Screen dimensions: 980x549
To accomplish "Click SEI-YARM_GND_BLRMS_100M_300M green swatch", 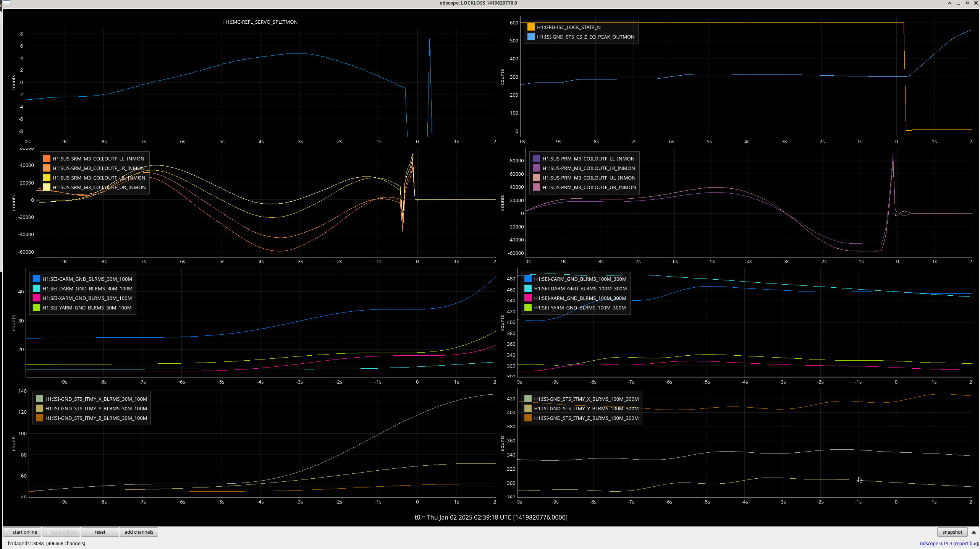I will point(528,308).
